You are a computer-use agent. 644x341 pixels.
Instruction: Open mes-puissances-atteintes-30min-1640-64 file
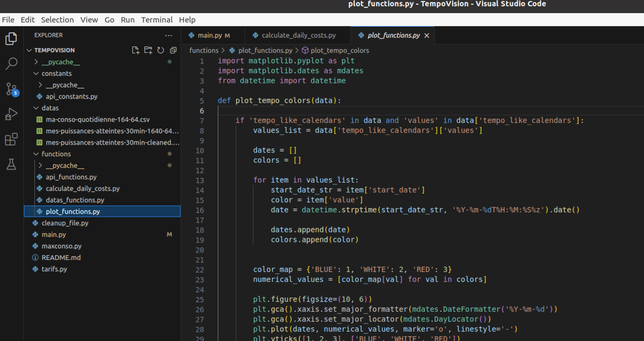pos(102,131)
